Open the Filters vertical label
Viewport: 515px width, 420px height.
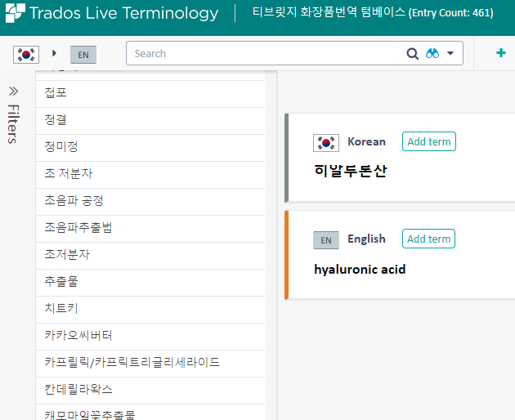tap(13, 124)
